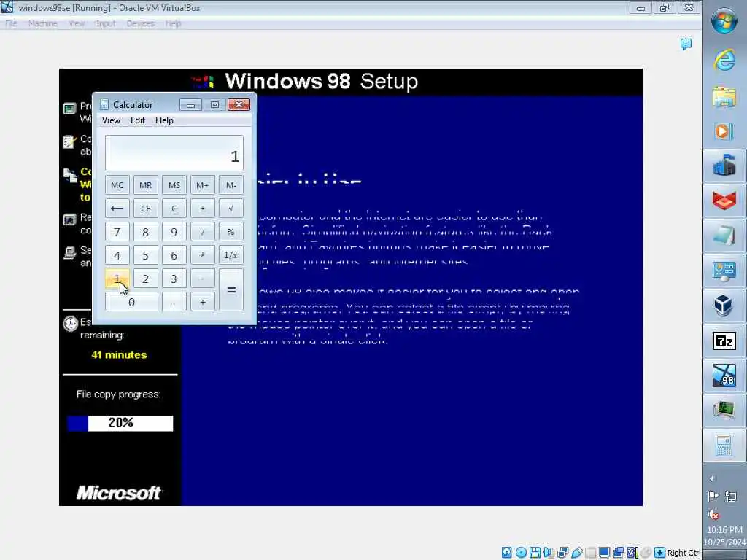Screen dimensions: 747x560
Task: Click calculator digit 9
Action: (x=174, y=232)
